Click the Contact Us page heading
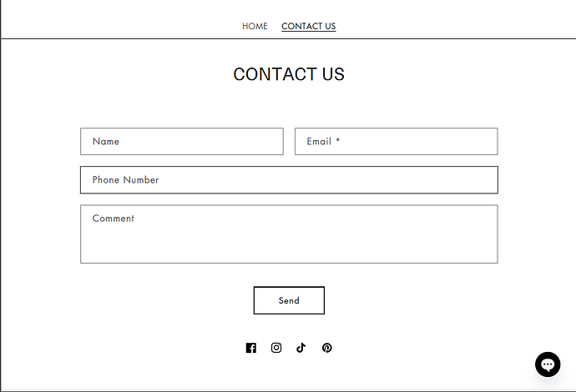576x392 pixels. click(289, 74)
